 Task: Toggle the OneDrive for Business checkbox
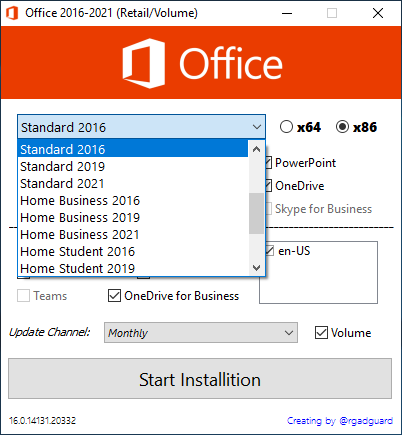click(x=114, y=296)
